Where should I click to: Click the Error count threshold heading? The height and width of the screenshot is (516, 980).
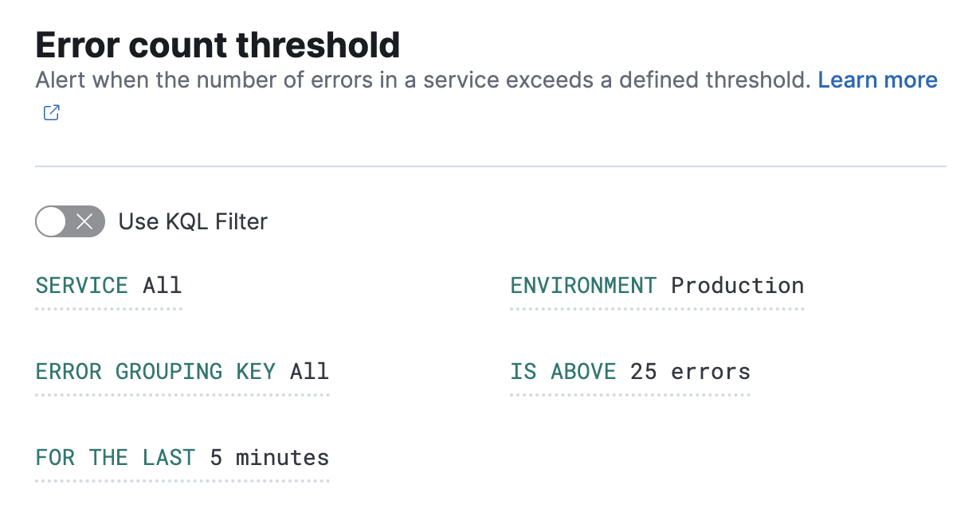coord(217,45)
